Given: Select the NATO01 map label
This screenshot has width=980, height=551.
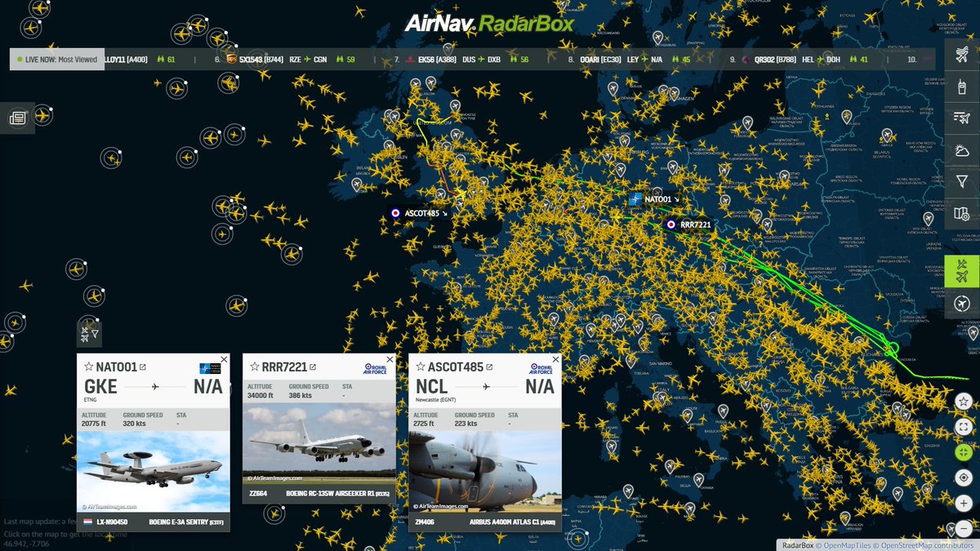Looking at the screenshot, I should [x=655, y=199].
